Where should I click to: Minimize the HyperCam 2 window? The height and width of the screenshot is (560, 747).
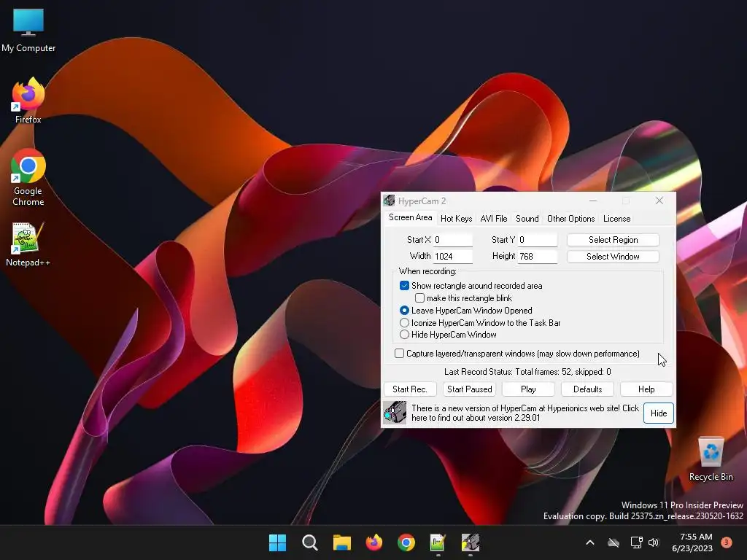(593, 201)
